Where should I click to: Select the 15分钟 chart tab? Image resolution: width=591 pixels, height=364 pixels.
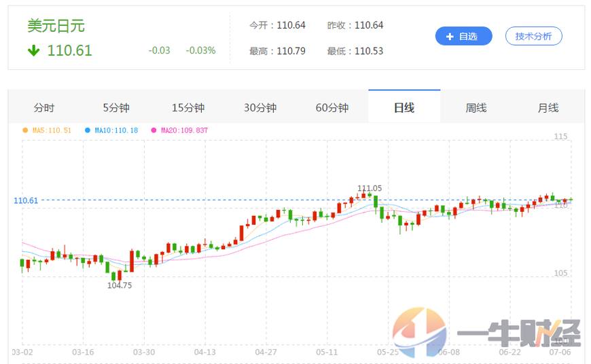(188, 108)
